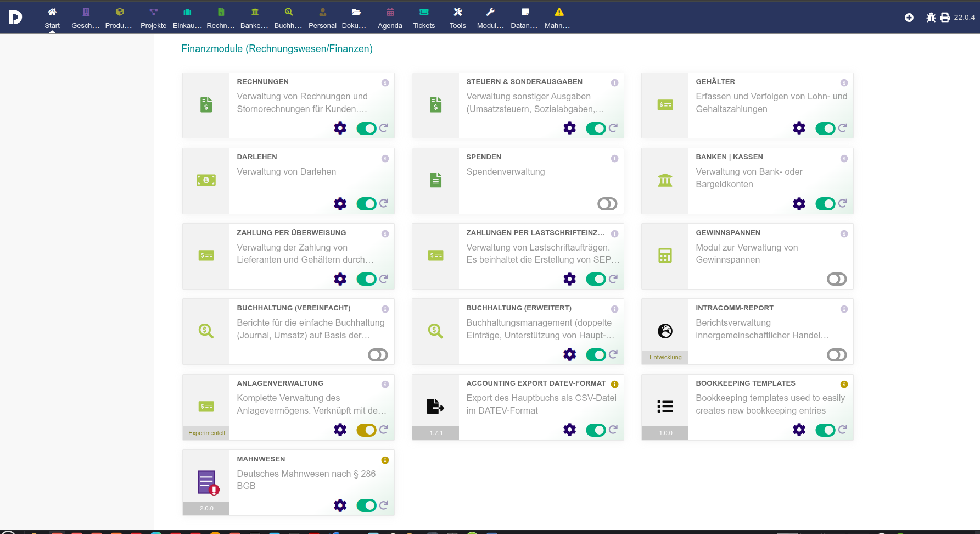
Task: Click version number 22.0.4 link
Action: pos(964,18)
